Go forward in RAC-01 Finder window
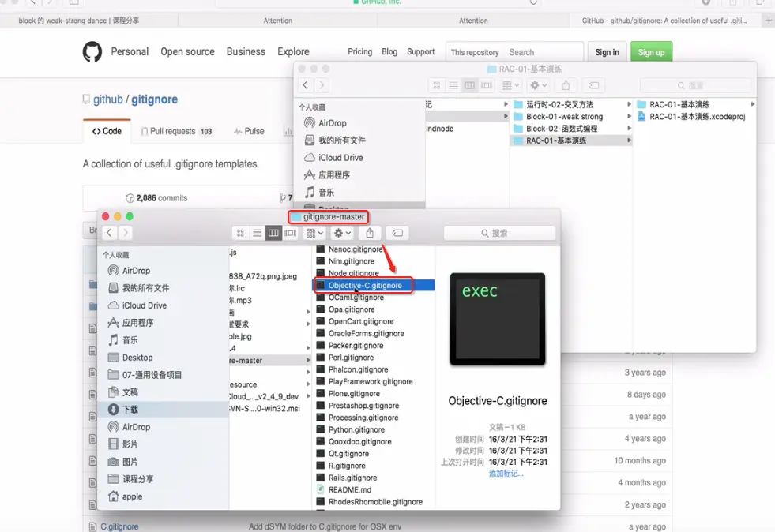 [x=322, y=85]
